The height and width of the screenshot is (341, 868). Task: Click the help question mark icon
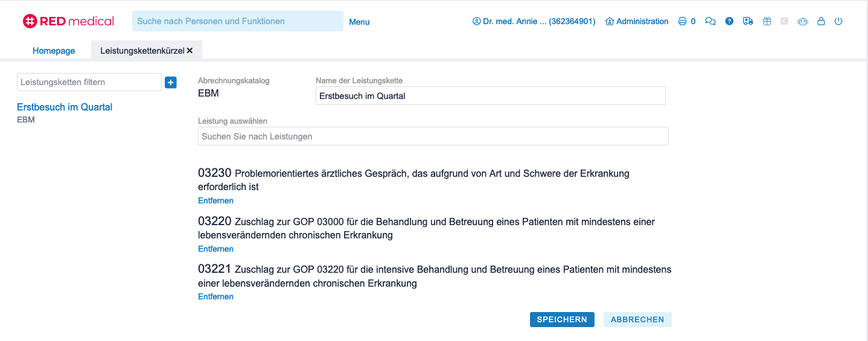(729, 22)
